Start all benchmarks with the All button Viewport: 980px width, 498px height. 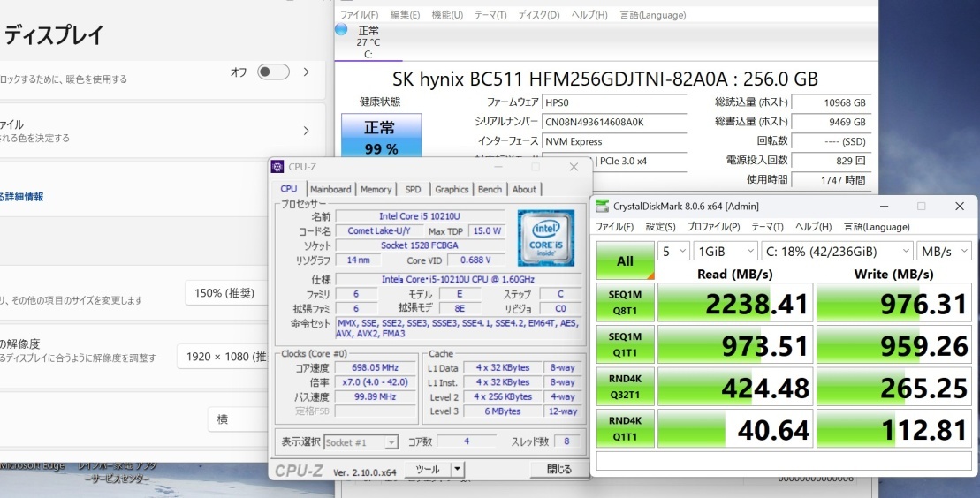tap(625, 260)
